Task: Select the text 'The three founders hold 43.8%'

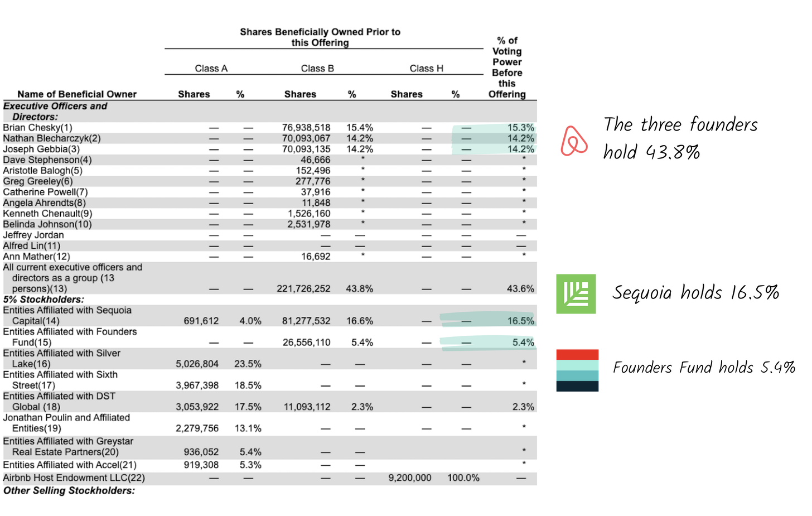Action: pyautogui.click(x=680, y=138)
